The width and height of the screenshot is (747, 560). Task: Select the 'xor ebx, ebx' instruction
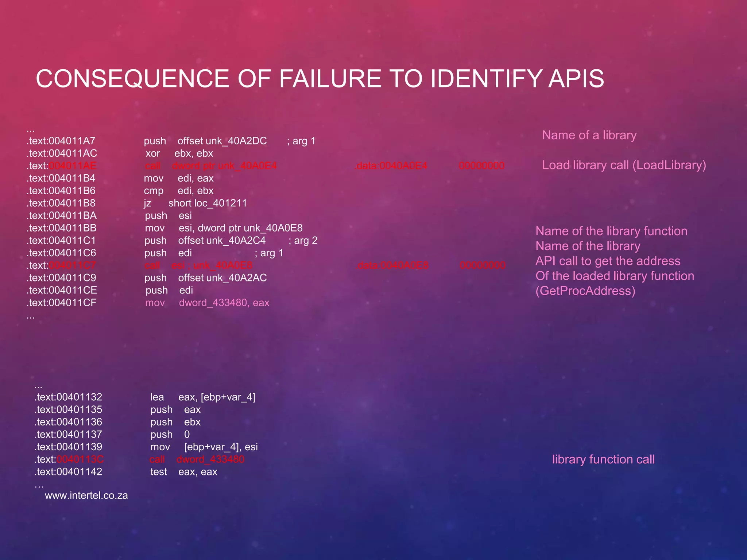point(179,153)
